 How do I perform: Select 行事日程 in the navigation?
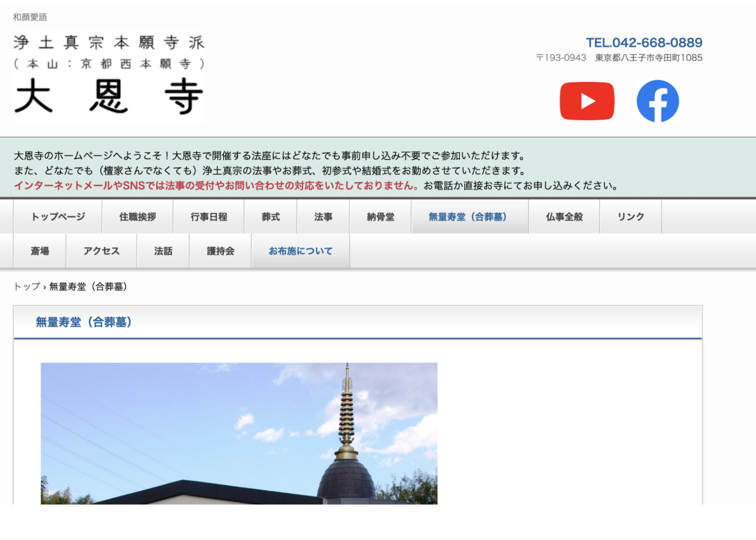(x=209, y=217)
